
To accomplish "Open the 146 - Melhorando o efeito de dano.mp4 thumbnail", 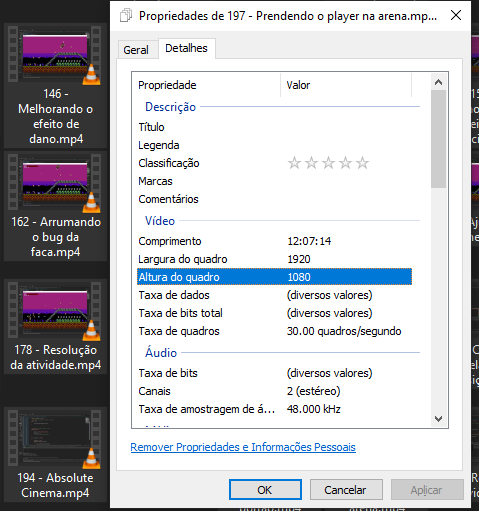I will coord(55,54).
